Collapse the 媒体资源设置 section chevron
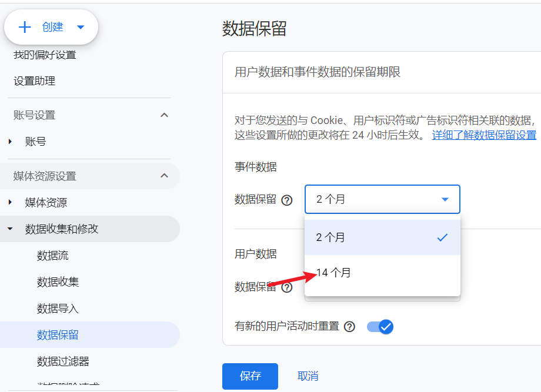 tap(164, 176)
